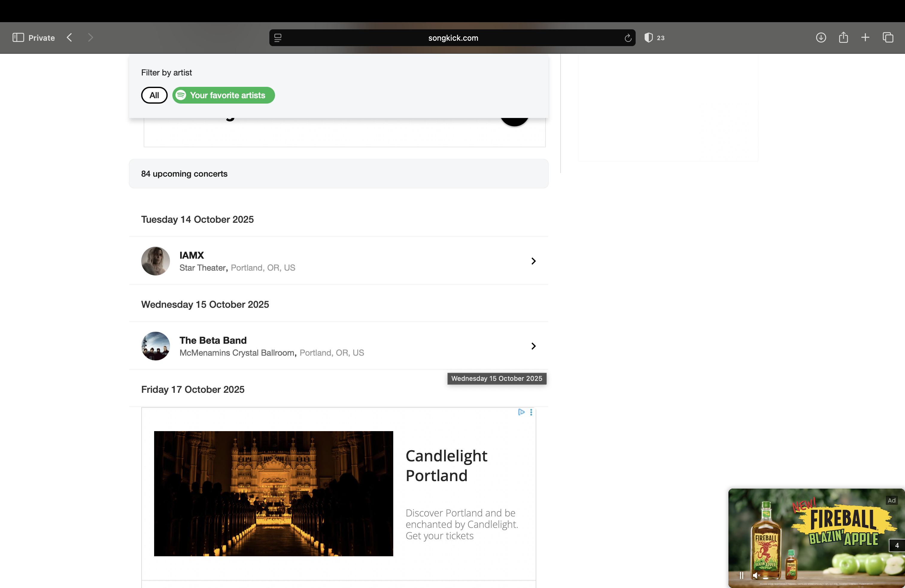Open the Candlelight Portland ad image
905x588 pixels.
[x=274, y=493]
